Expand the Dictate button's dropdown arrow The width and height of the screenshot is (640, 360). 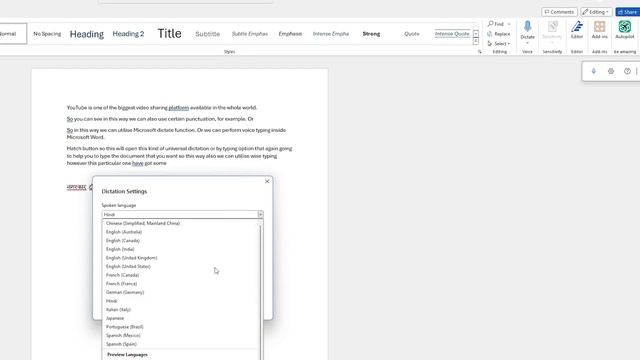[x=527, y=43]
